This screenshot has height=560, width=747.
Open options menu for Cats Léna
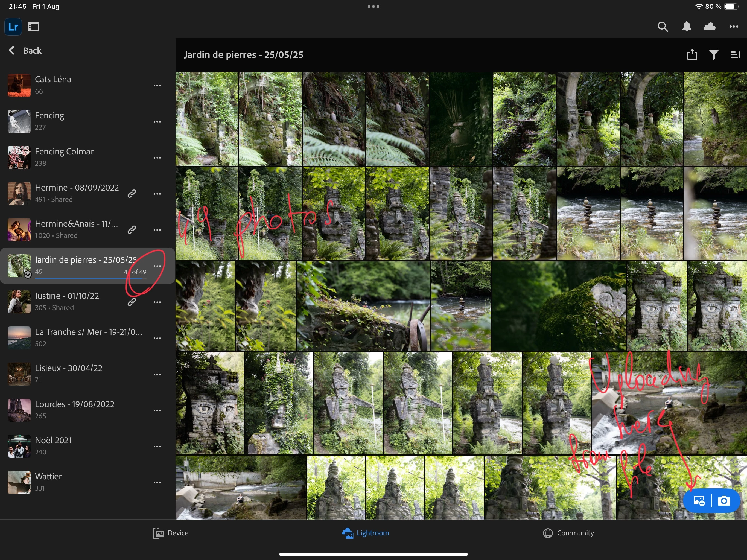coord(157,86)
